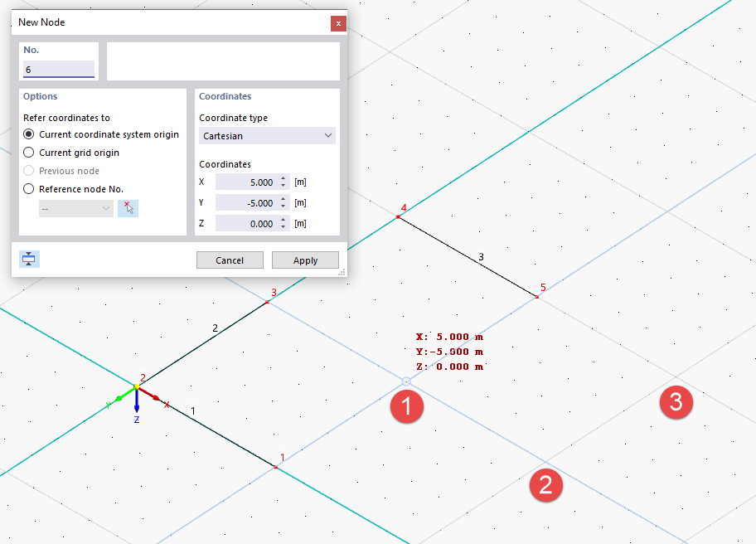The height and width of the screenshot is (544, 756).
Task: Click the pick node cursor icon
Action: (128, 208)
